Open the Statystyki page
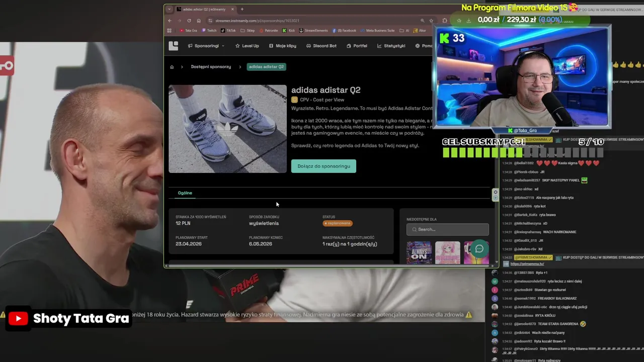Viewport: 644px width, 362px height. pyautogui.click(x=391, y=46)
